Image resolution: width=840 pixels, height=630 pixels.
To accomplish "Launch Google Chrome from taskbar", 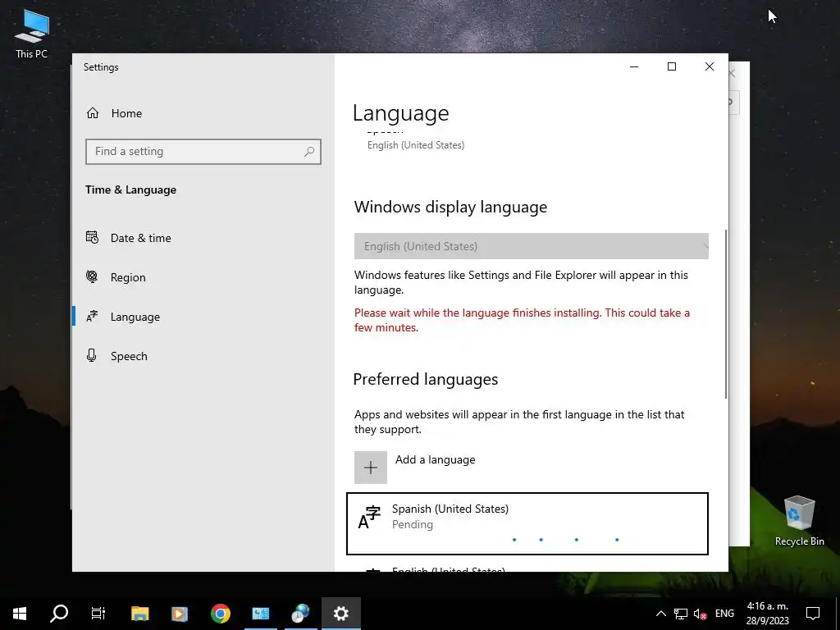I will point(220,614).
